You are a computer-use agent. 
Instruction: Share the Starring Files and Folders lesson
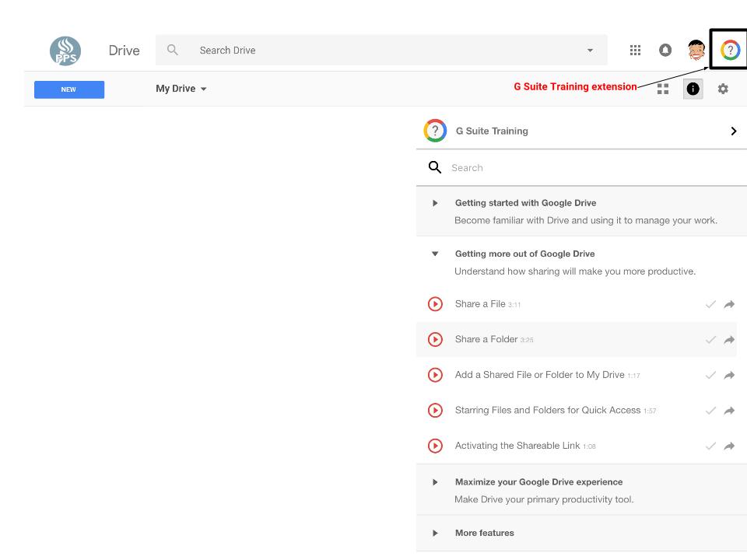[x=729, y=411]
